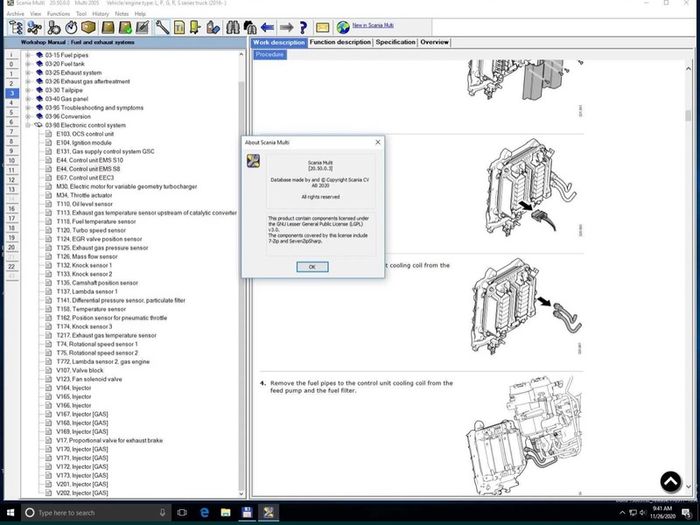Screen dimensions: 700x525
Task: Select main group 16 in number strip
Action: [12, 209]
